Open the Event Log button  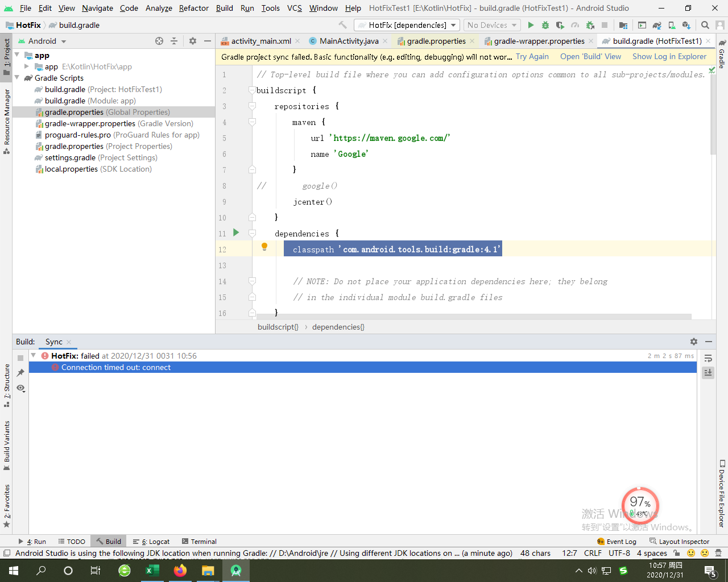[617, 542]
